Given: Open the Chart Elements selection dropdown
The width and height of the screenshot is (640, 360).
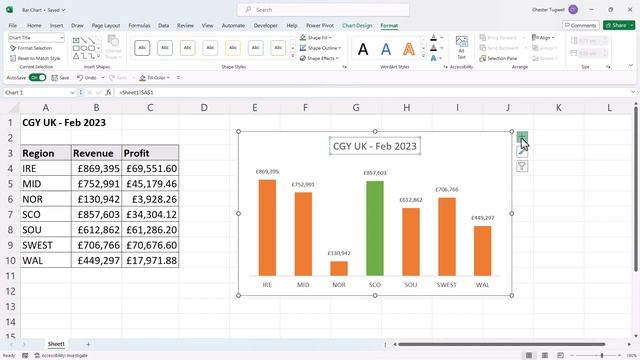Looking at the screenshot, I should pos(62,38).
